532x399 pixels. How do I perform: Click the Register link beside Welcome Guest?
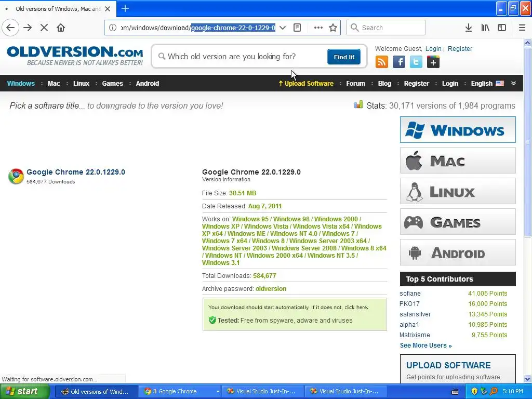pos(460,48)
